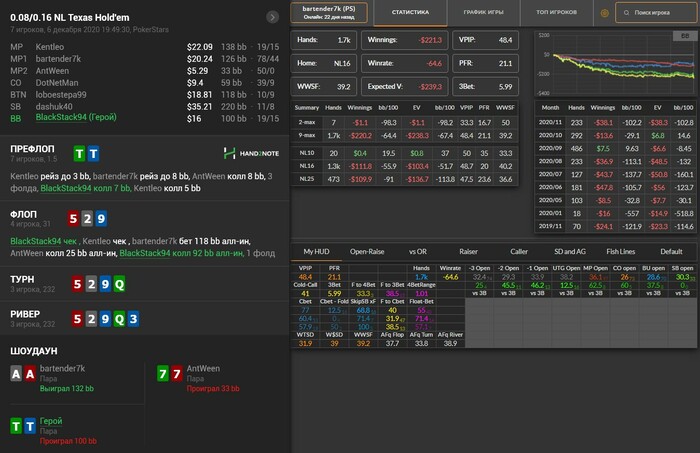Select the 2019/11 month row
700x453 pixels.
[616, 226]
